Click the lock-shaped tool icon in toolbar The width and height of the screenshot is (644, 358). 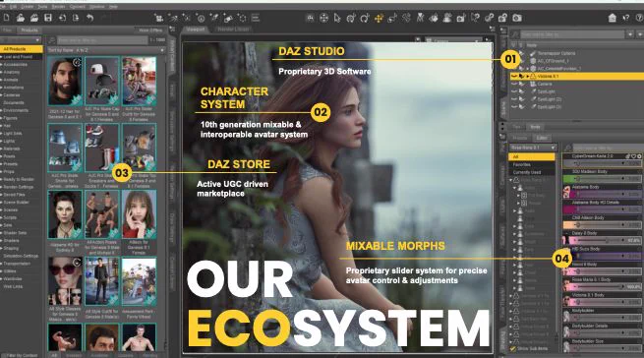(x=502, y=18)
